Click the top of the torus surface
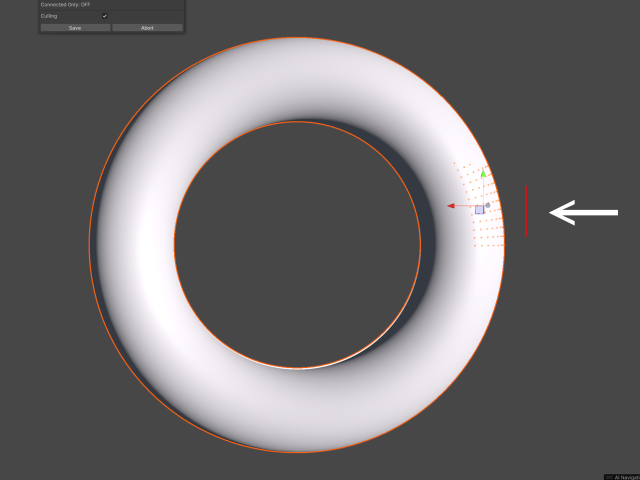 pyautogui.click(x=297, y=80)
